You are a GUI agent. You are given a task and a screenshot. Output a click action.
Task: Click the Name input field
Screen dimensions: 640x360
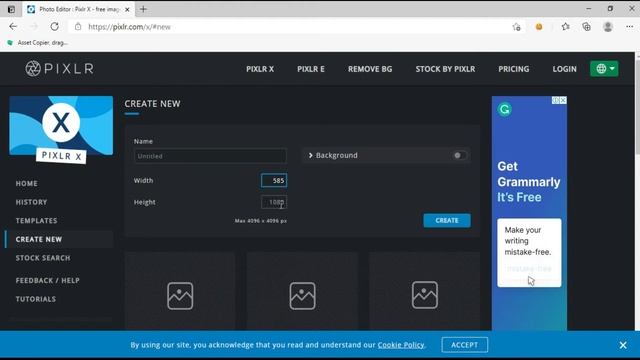click(210, 156)
